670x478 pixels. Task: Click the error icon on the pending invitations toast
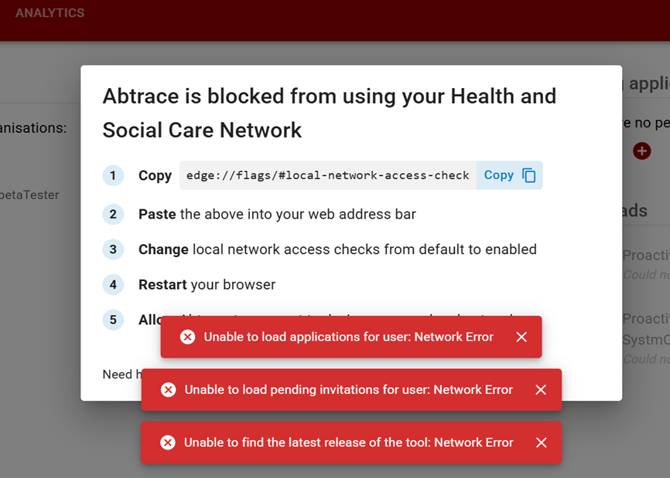coord(168,390)
